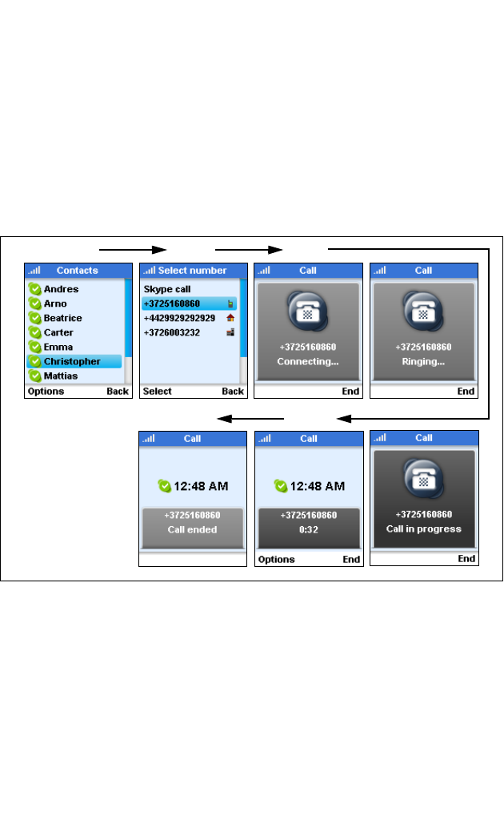Viewport: 504px width, 836px height.
Task: Click phone icon on Connecting screen
Action: click(308, 311)
